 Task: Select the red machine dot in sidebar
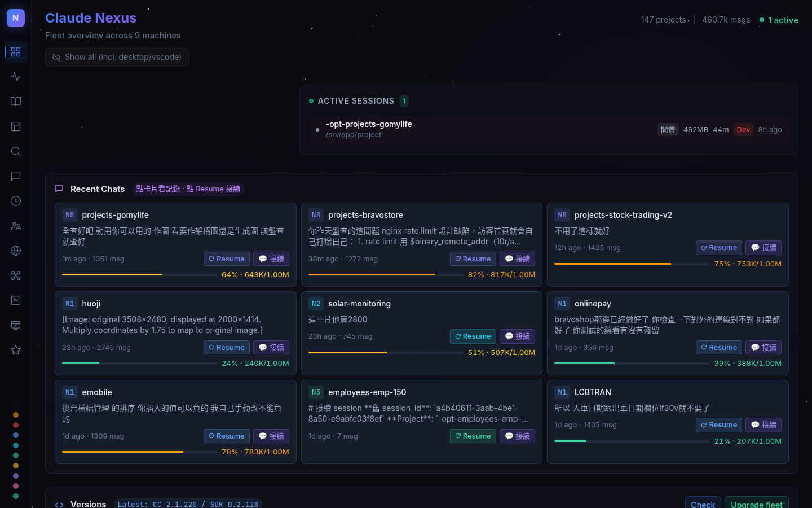(x=16, y=425)
